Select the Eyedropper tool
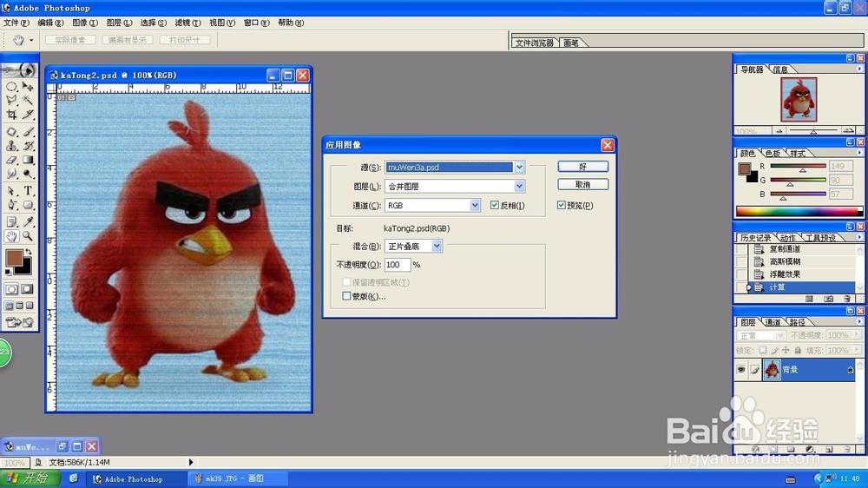The image size is (868, 488). click(x=28, y=222)
